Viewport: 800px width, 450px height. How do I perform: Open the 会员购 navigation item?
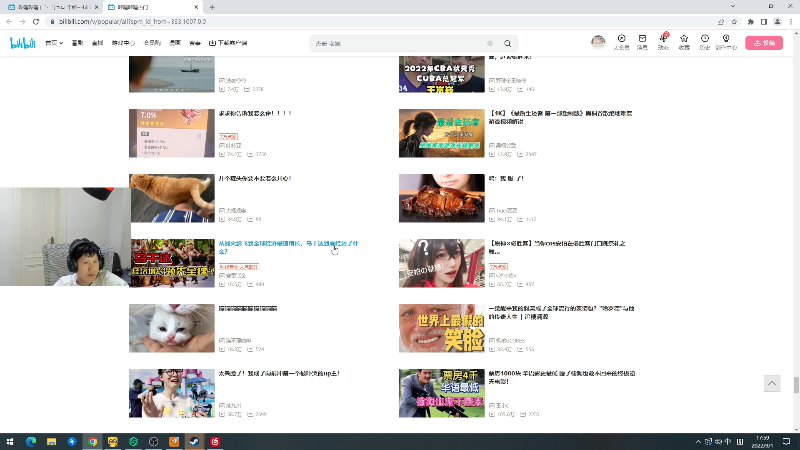[152, 43]
